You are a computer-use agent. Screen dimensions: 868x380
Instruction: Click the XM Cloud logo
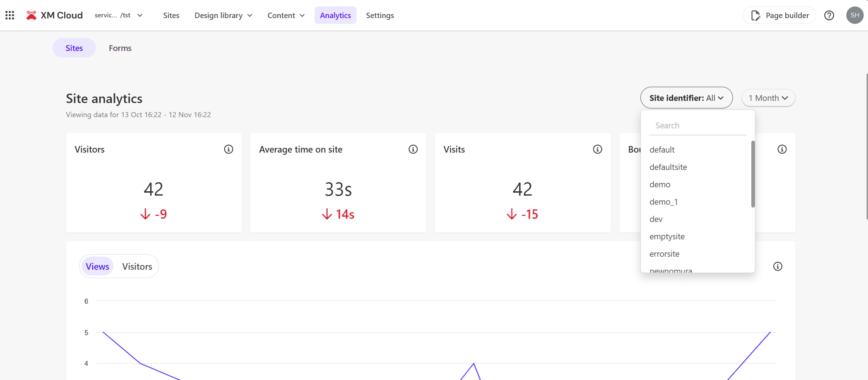[x=55, y=15]
